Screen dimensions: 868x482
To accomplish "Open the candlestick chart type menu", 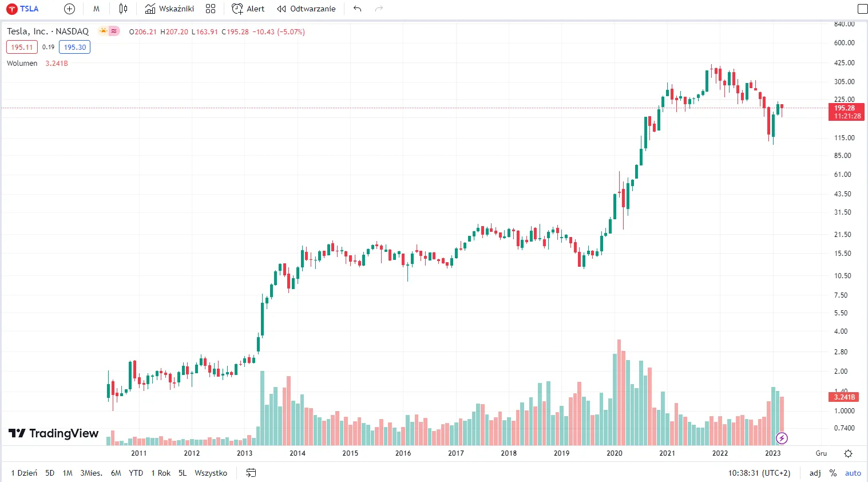I will pos(124,9).
